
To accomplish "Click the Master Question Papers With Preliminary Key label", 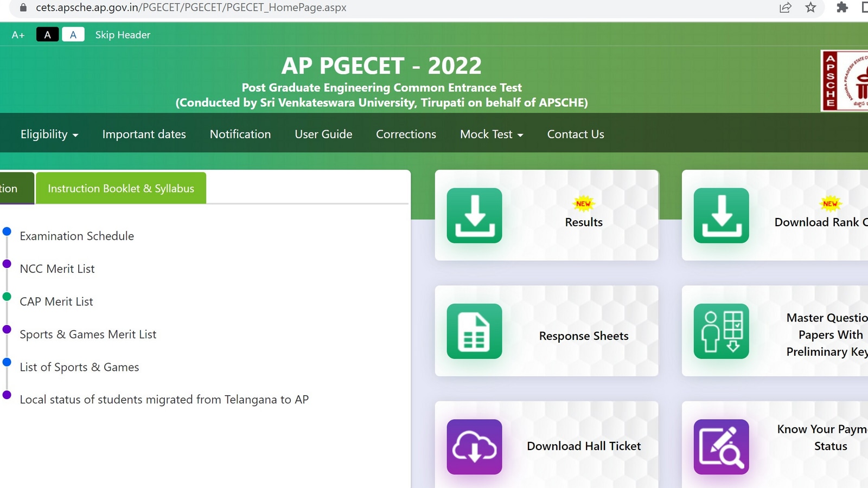I will pos(827,335).
